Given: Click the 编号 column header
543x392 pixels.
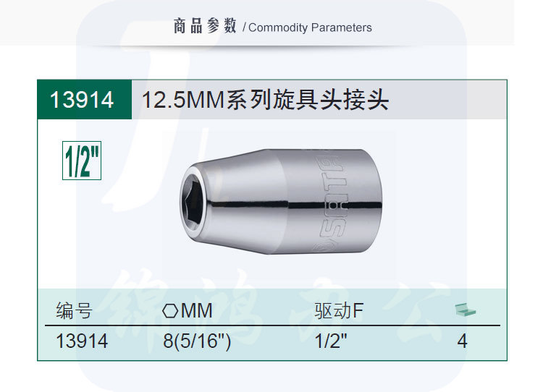Looking at the screenshot, I should click(75, 311).
